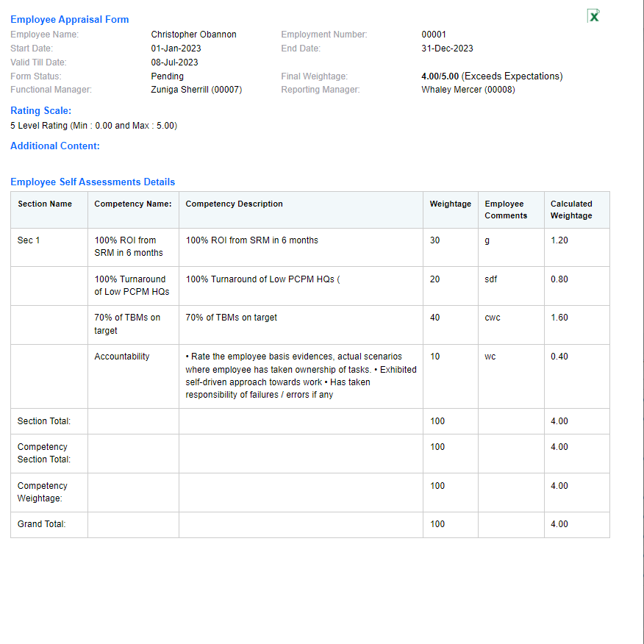Screen dimensions: 644x644
Task: Click calculated weightage 1.60
Action: coord(559,318)
